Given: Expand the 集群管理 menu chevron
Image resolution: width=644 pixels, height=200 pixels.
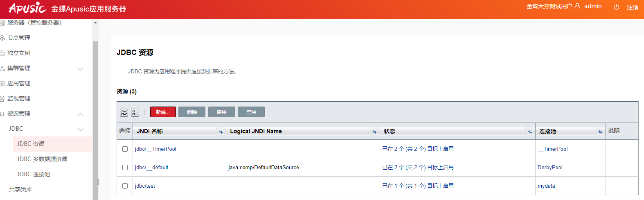Looking at the screenshot, I should pyautogui.click(x=81, y=69).
